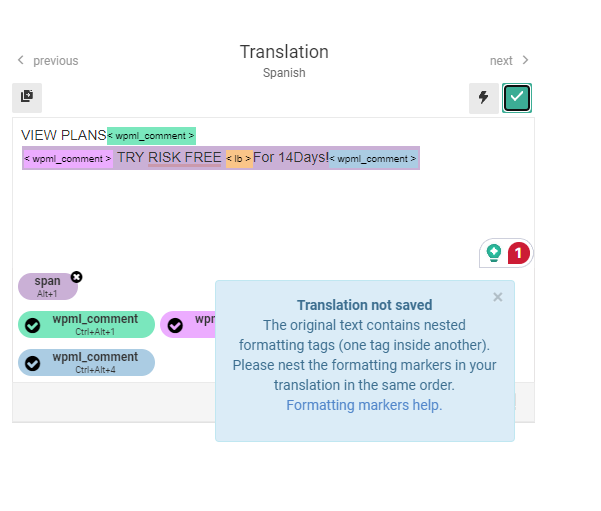Click the green wpml_comment tag after VIEW PLANS
The width and height of the screenshot is (601, 511).
tap(151, 136)
